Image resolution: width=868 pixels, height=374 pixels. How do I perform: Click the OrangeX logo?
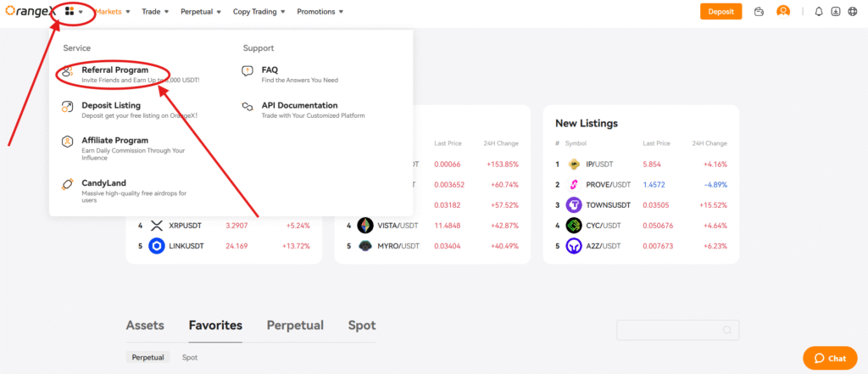(x=29, y=12)
